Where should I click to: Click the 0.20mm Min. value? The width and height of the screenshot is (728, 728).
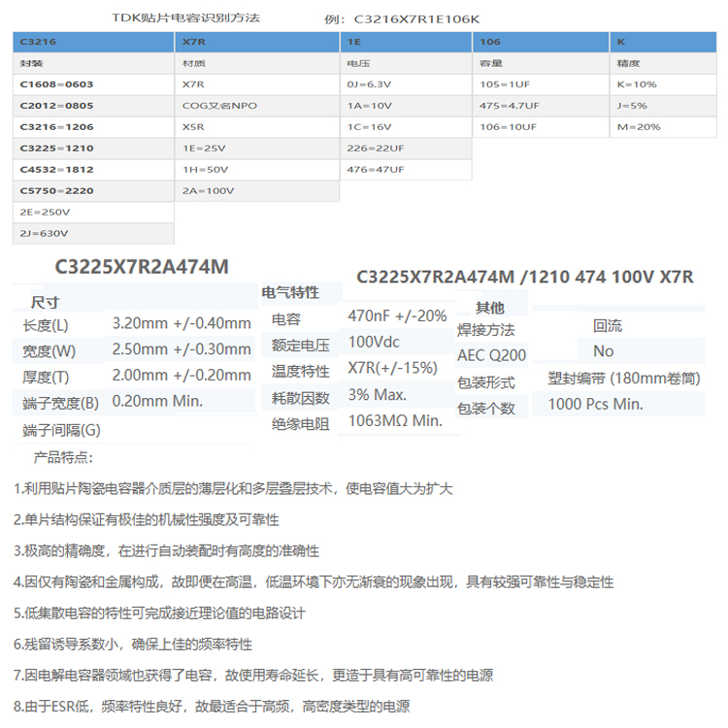(x=157, y=401)
